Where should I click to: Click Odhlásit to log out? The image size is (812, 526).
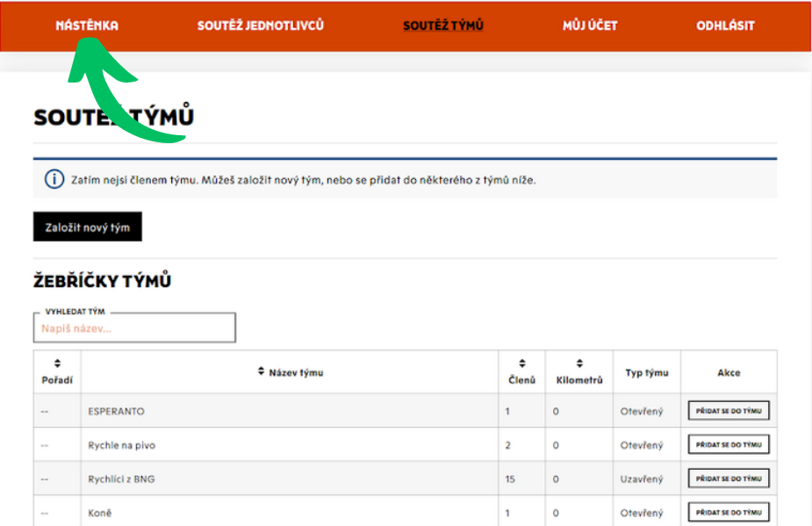tap(725, 25)
